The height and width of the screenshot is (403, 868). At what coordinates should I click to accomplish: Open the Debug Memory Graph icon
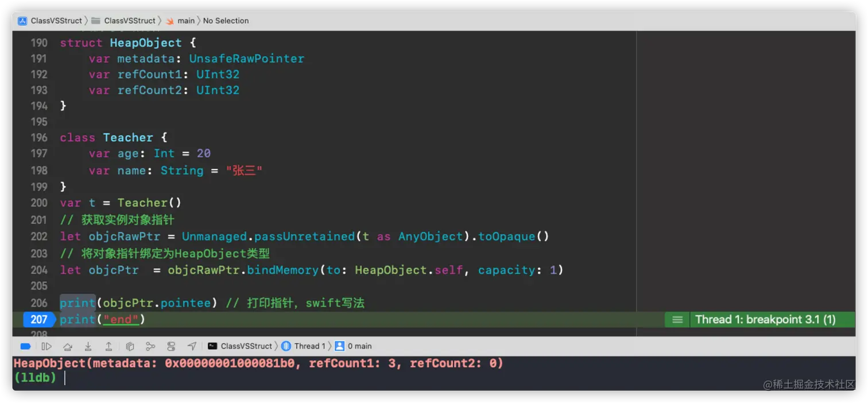[150, 346]
